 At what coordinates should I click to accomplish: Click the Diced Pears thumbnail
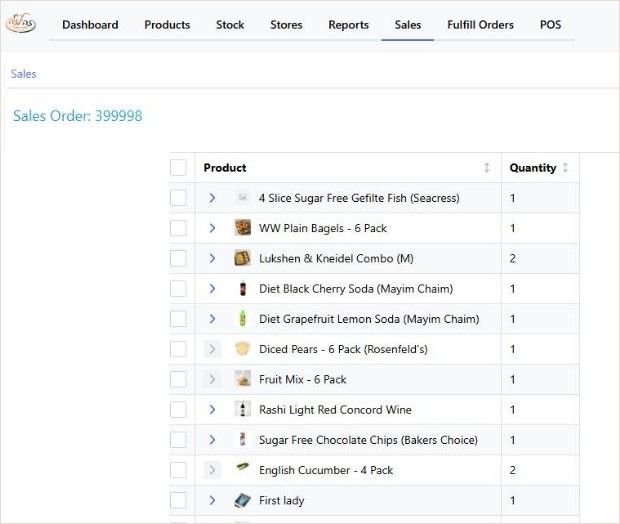pyautogui.click(x=243, y=349)
